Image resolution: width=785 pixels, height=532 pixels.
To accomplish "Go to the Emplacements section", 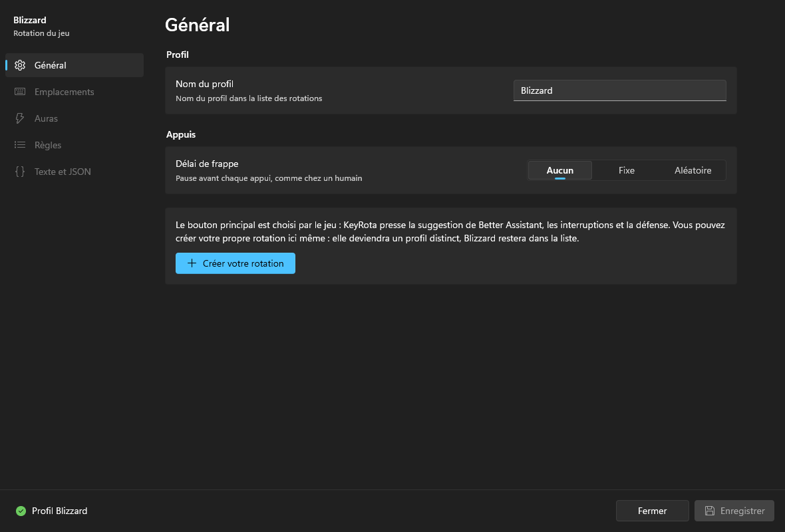I will (x=75, y=92).
